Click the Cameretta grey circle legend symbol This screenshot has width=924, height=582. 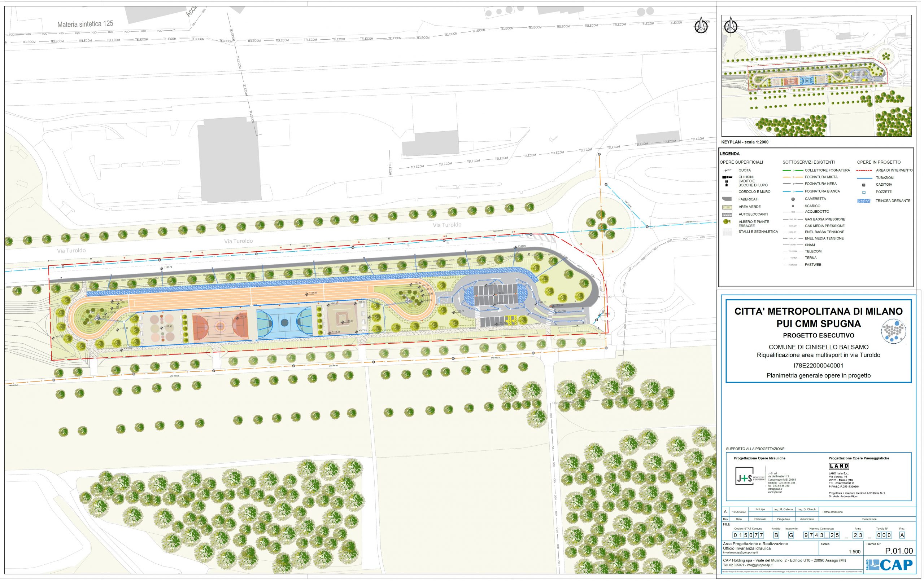(793, 199)
